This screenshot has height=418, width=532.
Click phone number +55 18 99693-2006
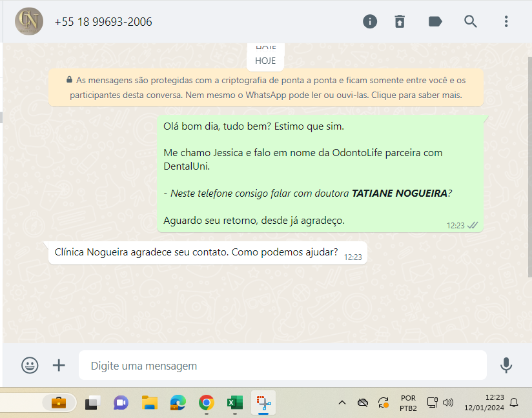103,22
